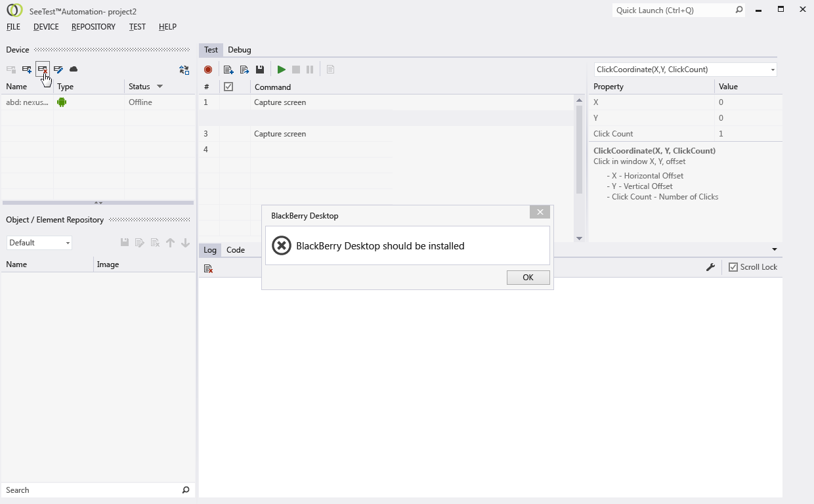Click the save icon in Object Repository toolbar

pyautogui.click(x=125, y=243)
